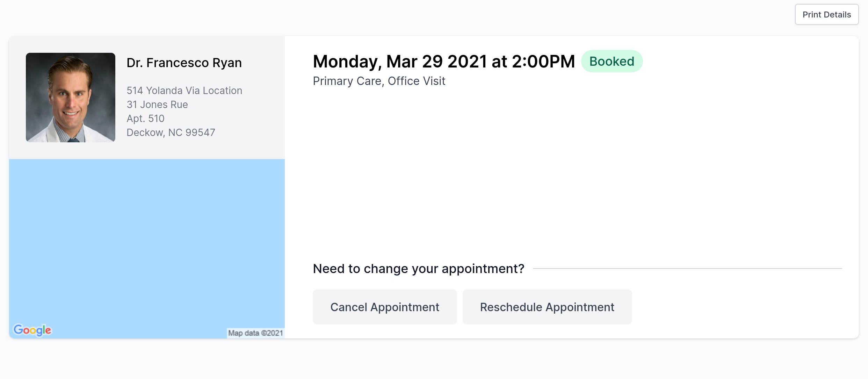868x379 pixels.
Task: Click the Monday, Mar 29 2021 heading
Action: click(400, 62)
